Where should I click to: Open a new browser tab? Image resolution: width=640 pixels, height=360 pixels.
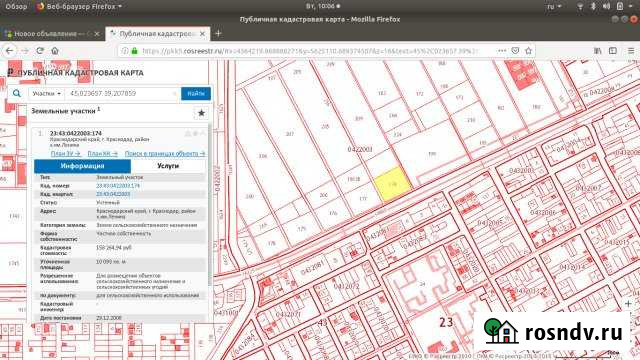tap(218, 33)
